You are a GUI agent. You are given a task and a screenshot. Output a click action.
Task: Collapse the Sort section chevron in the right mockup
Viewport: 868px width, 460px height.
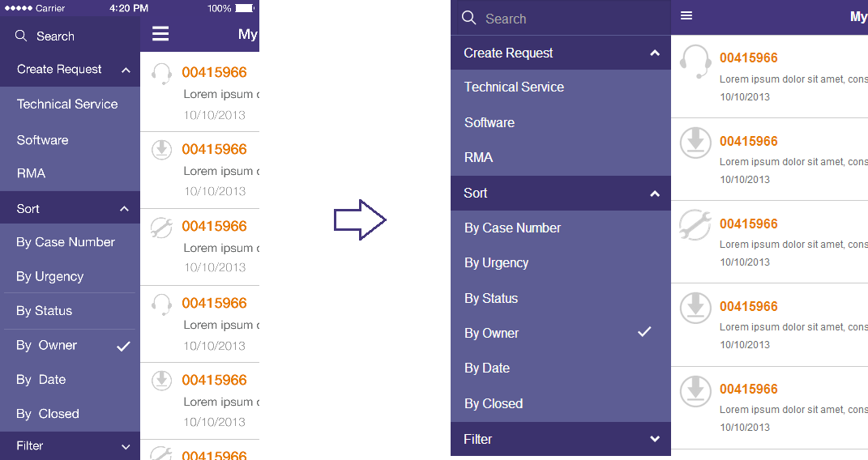click(x=655, y=194)
